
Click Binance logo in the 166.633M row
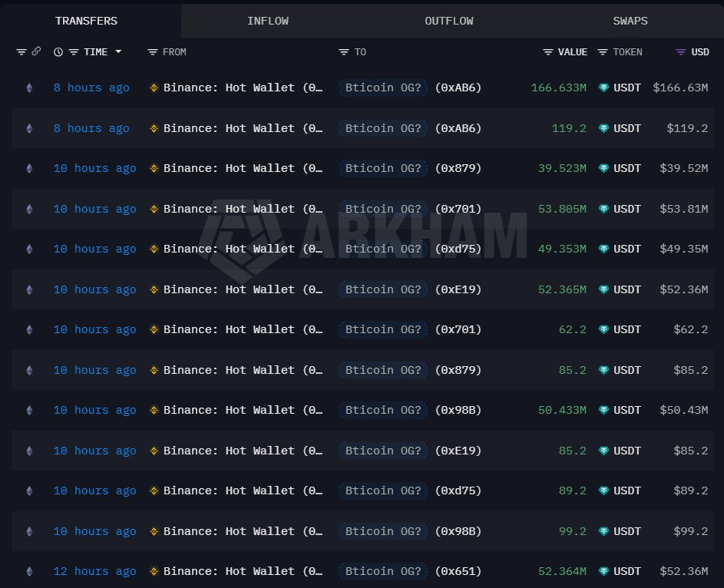(x=154, y=88)
